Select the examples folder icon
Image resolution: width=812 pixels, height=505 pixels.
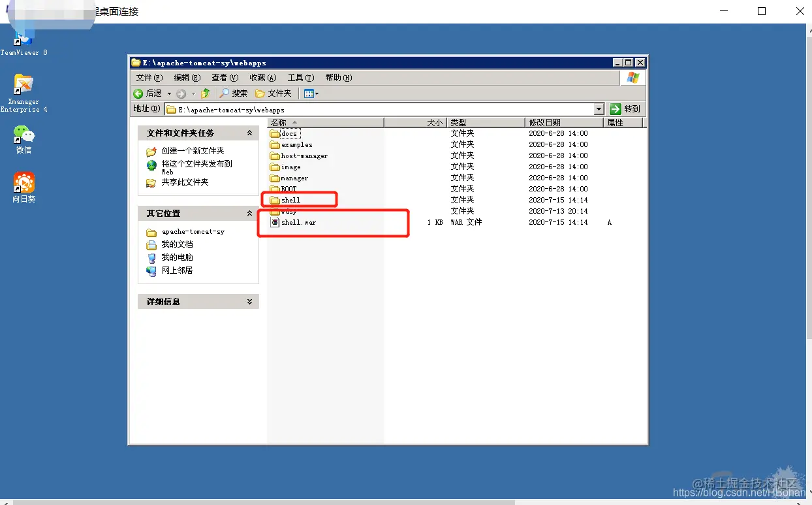275,145
